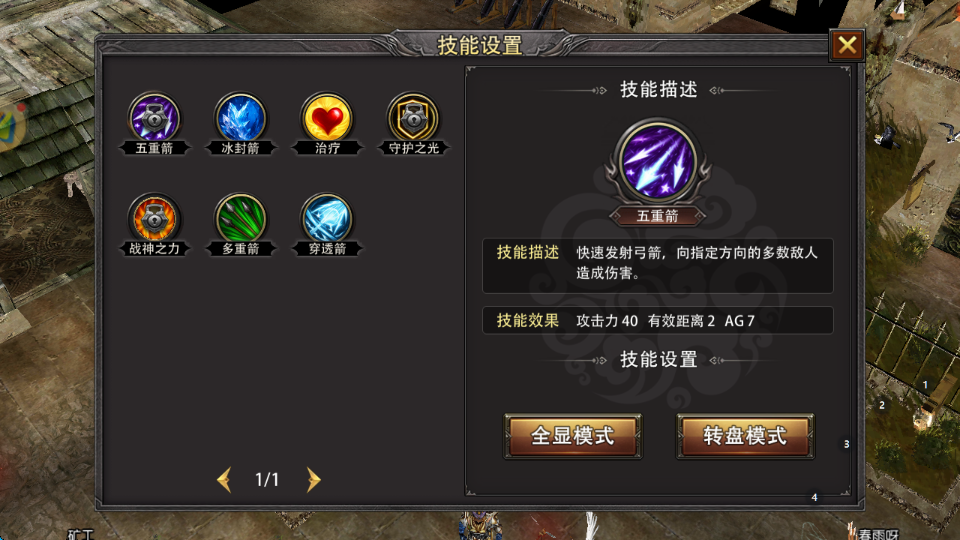Switch to 转盘模式 wheel mode
Screen dimensions: 960x540
745,436
